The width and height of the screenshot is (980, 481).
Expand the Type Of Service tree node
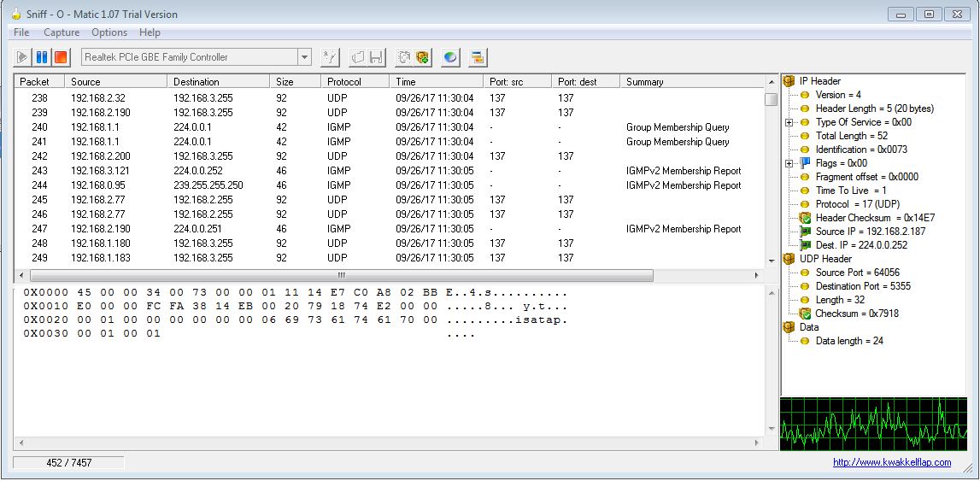[789, 122]
